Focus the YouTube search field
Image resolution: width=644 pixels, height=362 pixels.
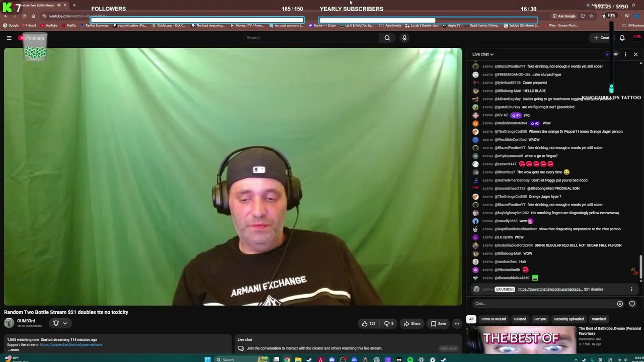312,38
